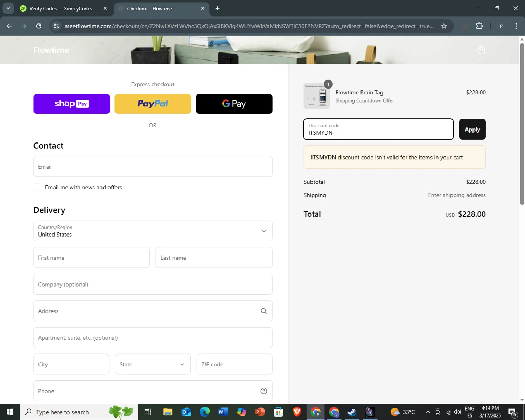Open network status in system tray
Image resolution: width=525 pixels, height=420 pixels.
click(x=448, y=412)
